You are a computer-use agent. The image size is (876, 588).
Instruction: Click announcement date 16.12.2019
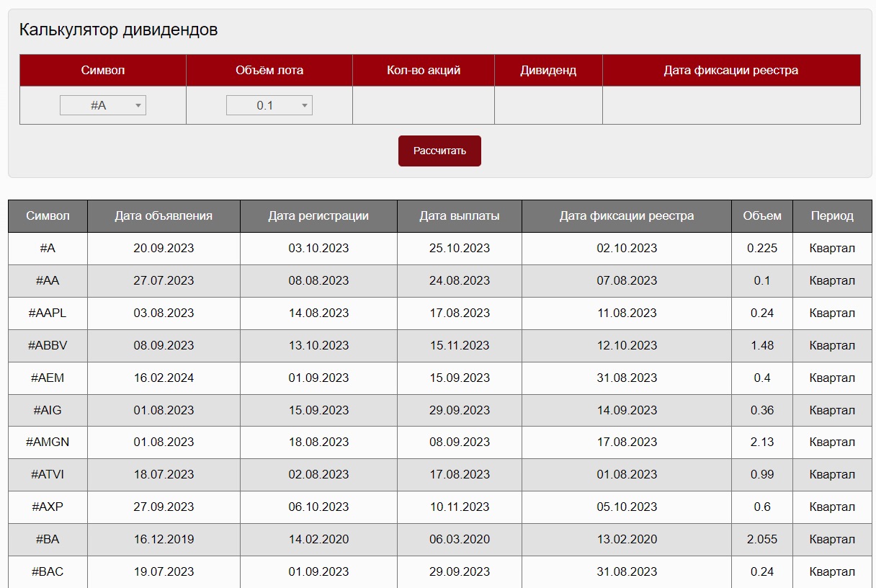[x=164, y=540]
